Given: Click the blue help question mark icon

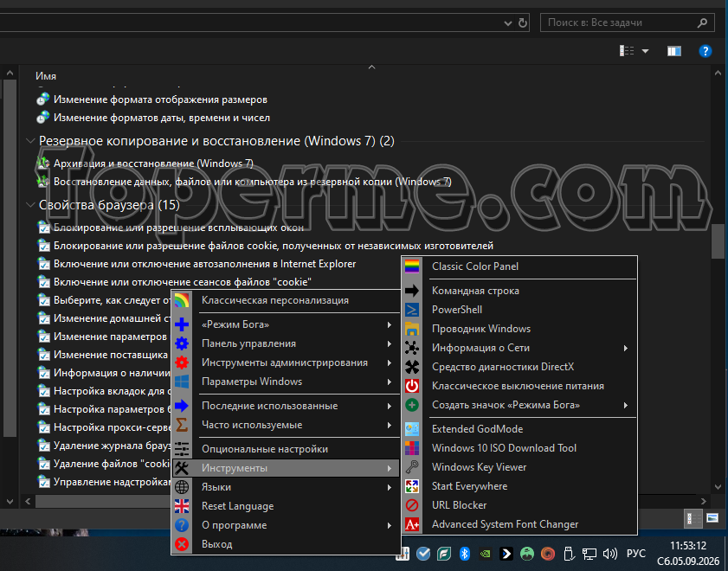Looking at the screenshot, I should click(x=705, y=51).
